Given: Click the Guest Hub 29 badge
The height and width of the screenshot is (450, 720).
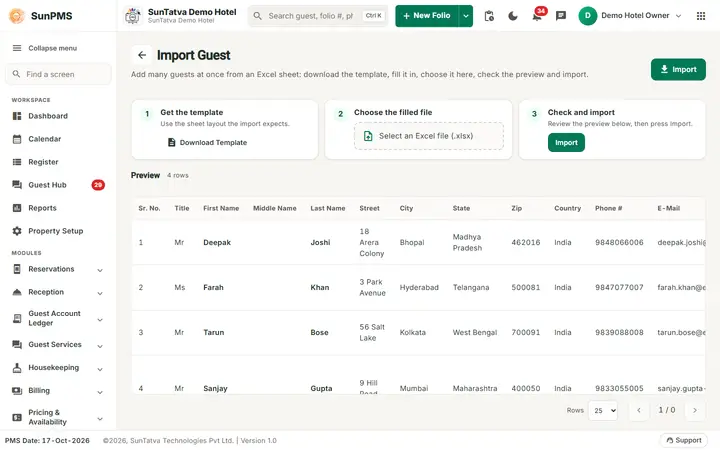Looking at the screenshot, I should [98, 185].
